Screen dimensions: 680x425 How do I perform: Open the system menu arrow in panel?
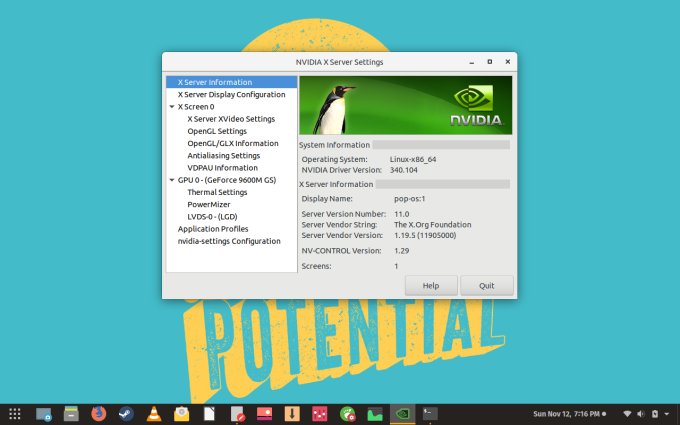(x=667, y=414)
